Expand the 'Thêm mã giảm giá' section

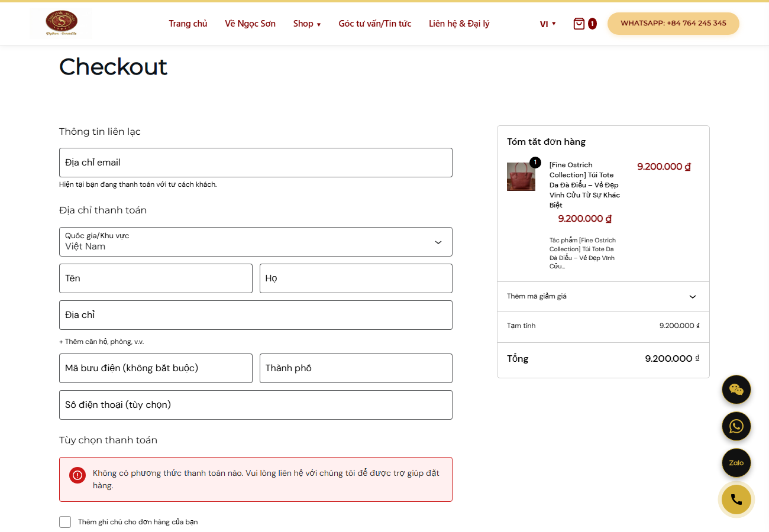click(x=603, y=296)
